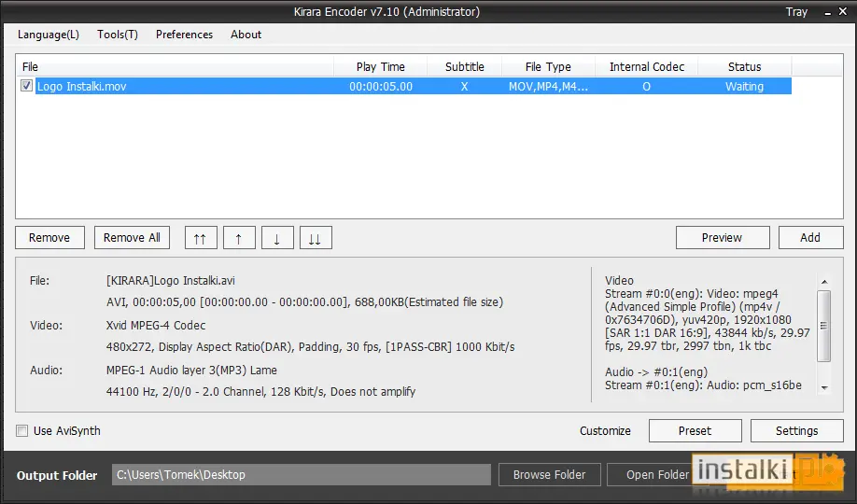Screen dimensions: 857x504
Task: Click the stream info scrollbar thumb
Action: click(823, 326)
